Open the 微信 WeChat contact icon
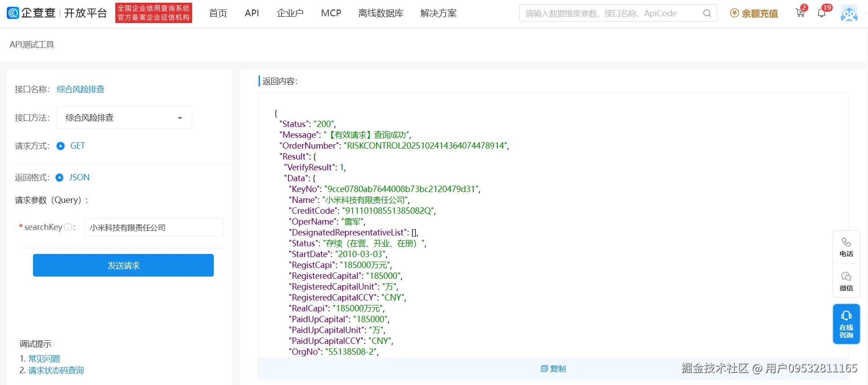Image resolution: width=868 pixels, height=385 pixels. click(846, 282)
